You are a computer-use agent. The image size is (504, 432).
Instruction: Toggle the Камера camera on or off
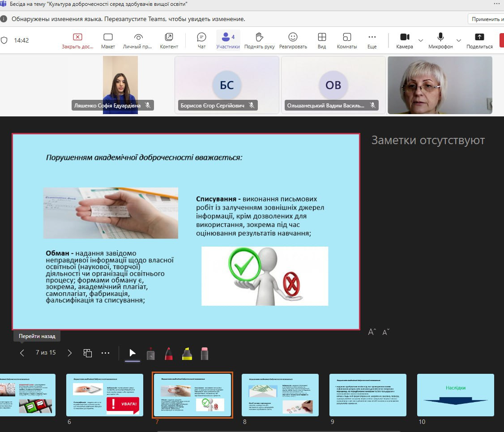[x=405, y=40]
